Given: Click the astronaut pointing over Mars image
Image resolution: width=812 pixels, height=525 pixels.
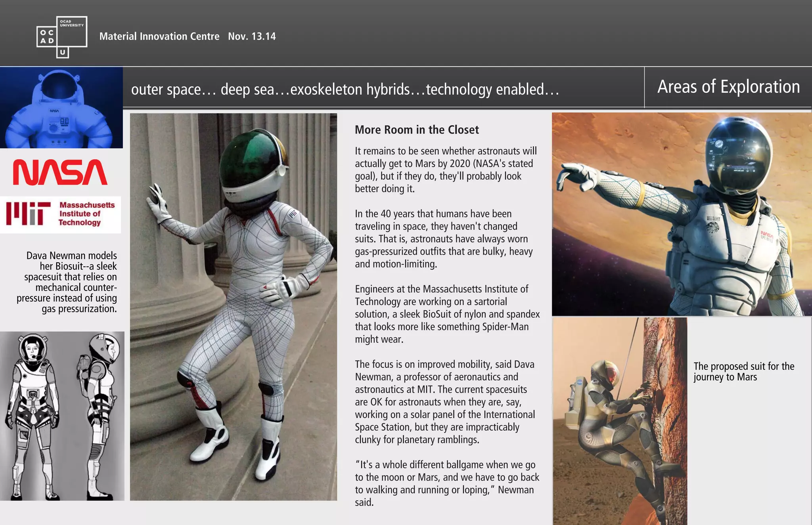Looking at the screenshot, I should tap(681, 214).
